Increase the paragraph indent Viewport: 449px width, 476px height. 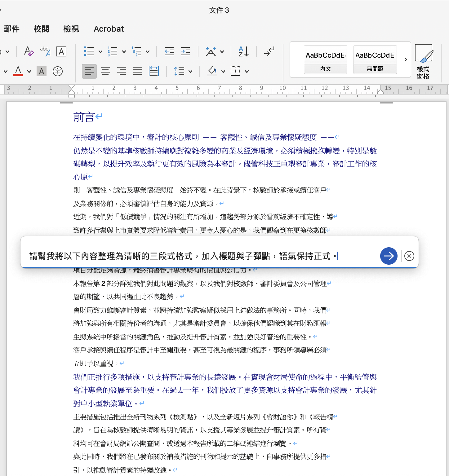pyautogui.click(x=185, y=51)
